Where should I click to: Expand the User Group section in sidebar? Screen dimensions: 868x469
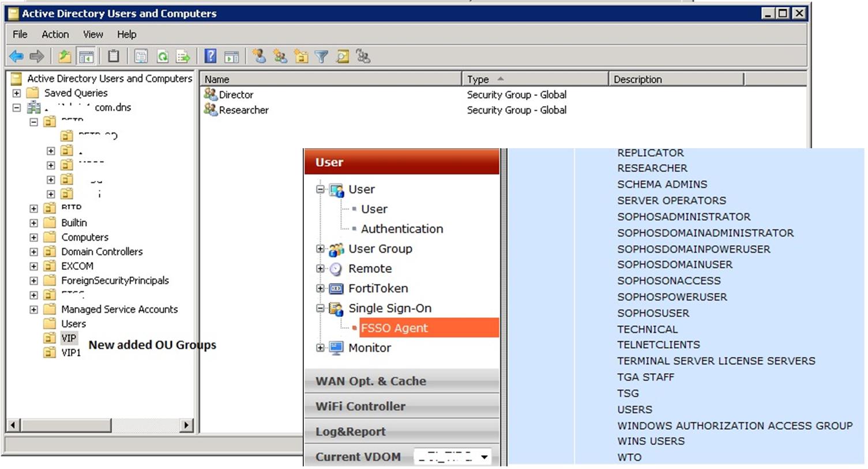320,249
